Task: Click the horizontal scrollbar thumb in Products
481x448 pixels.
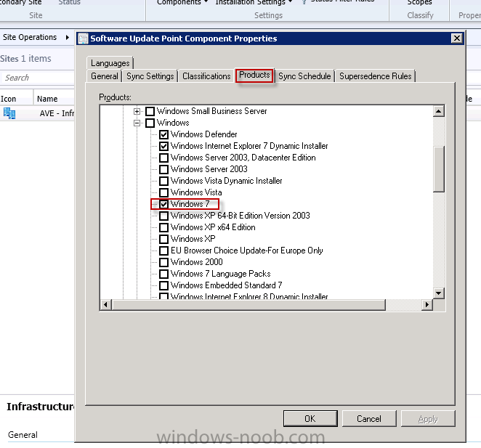Action: coord(248,305)
